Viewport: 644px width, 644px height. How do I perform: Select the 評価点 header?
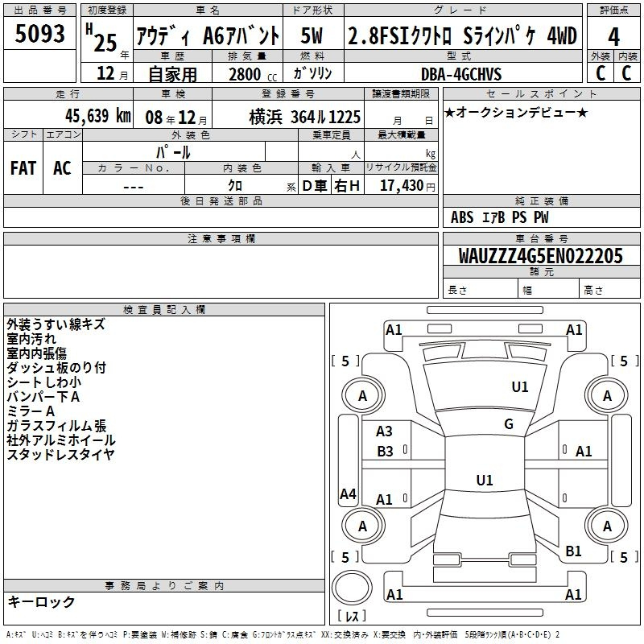point(613,10)
